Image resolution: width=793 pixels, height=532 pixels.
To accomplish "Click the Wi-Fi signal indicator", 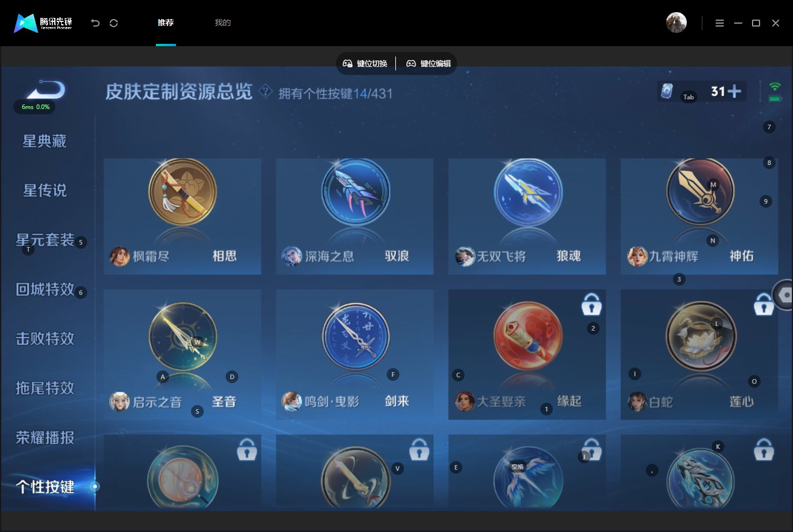I will tap(775, 87).
